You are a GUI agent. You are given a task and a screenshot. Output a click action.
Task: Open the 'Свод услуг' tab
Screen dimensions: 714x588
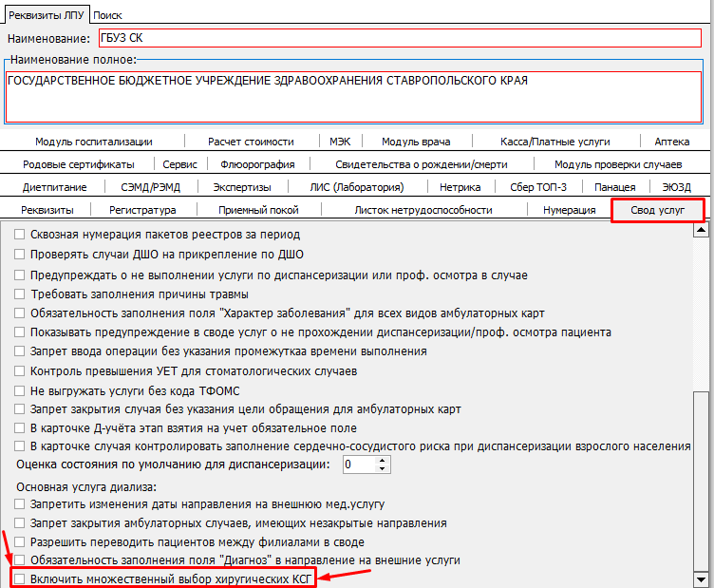click(657, 210)
